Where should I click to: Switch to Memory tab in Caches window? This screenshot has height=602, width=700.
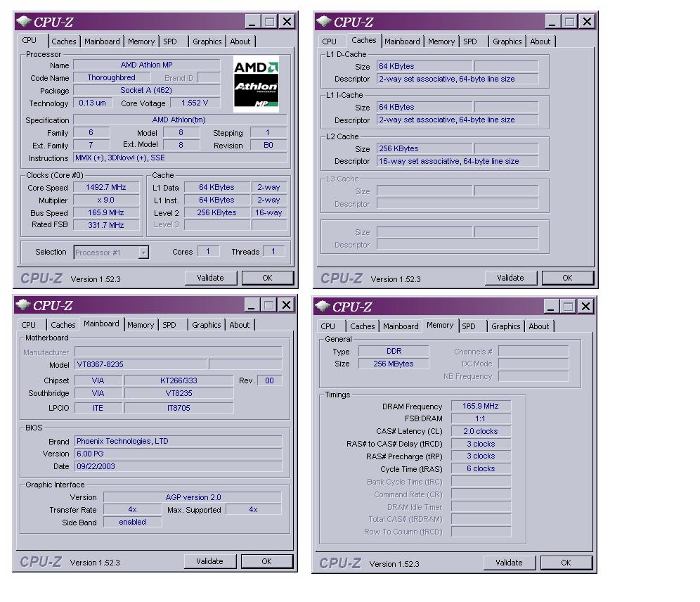441,41
